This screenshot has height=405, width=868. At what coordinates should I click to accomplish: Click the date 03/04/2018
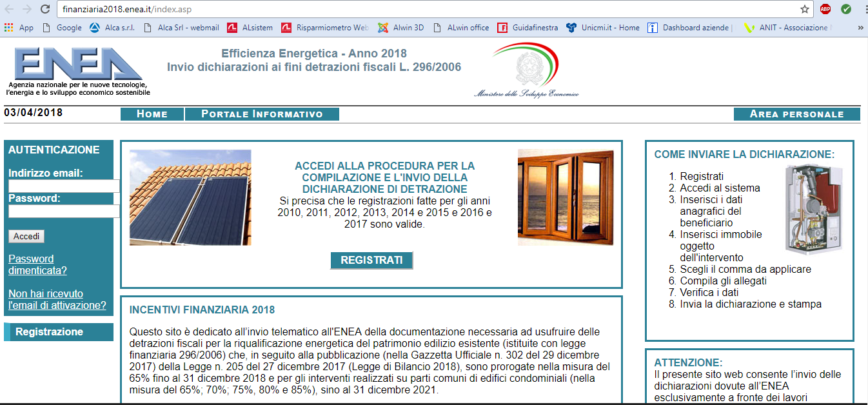(34, 112)
